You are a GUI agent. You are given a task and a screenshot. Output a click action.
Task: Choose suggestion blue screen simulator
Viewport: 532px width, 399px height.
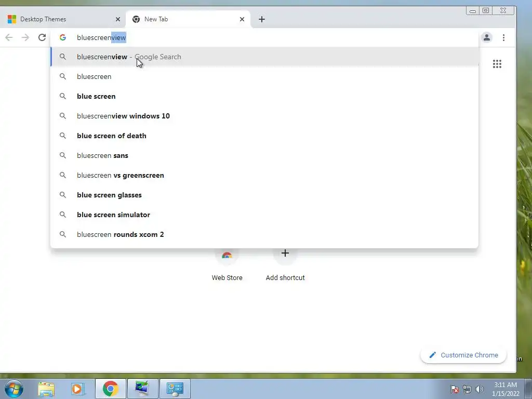coord(264,215)
